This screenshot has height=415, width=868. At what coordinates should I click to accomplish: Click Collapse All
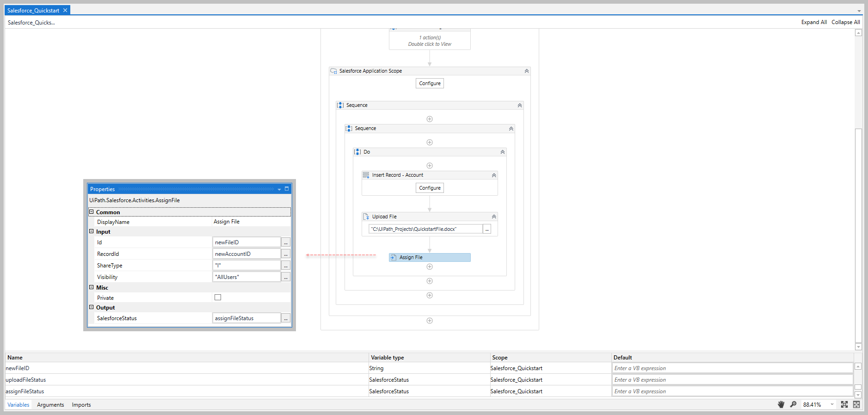tap(846, 22)
